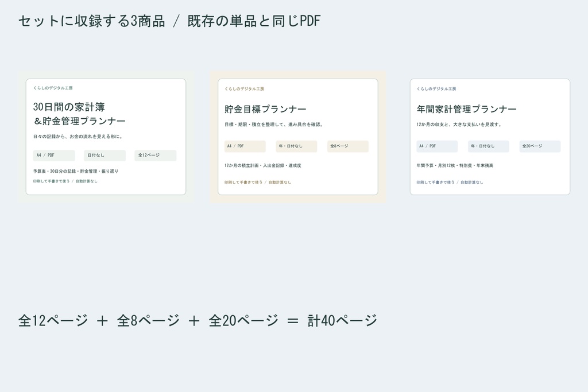Click the '年・日付なし' tag on 年間家計管理プランナー card

pyautogui.click(x=488, y=146)
